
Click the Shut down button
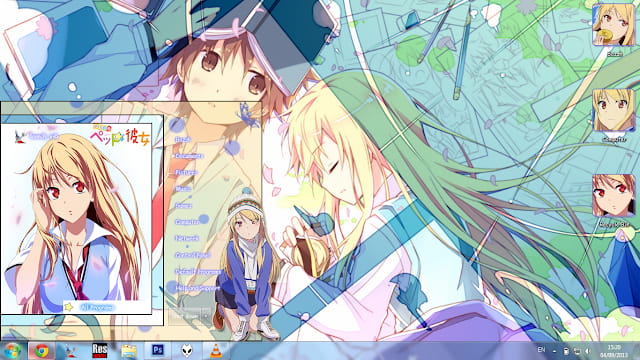(x=185, y=316)
